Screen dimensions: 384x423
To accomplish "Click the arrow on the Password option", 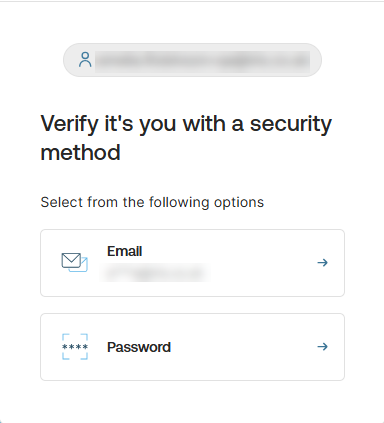I will (x=322, y=347).
